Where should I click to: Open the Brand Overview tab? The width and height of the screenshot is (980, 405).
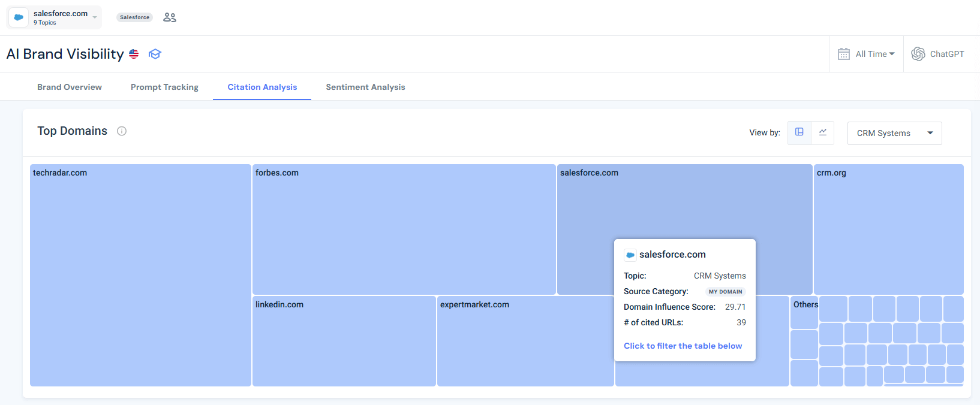pyautogui.click(x=70, y=87)
